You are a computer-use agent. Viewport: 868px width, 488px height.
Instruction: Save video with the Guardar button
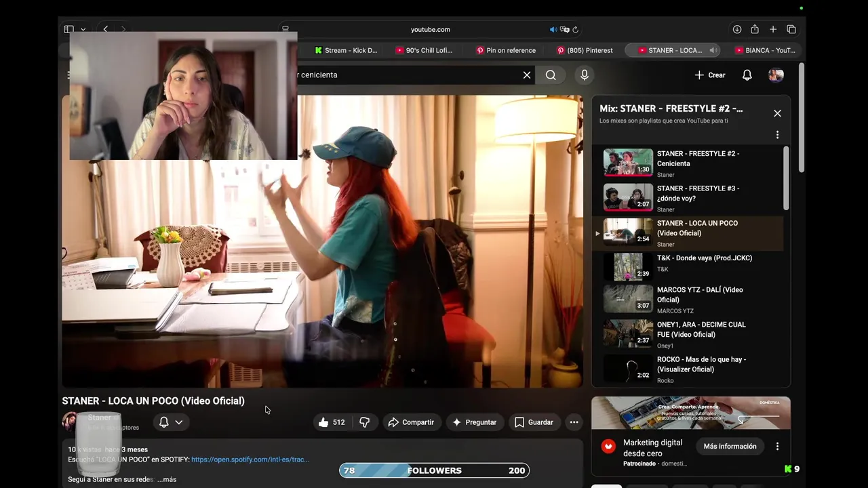534,422
